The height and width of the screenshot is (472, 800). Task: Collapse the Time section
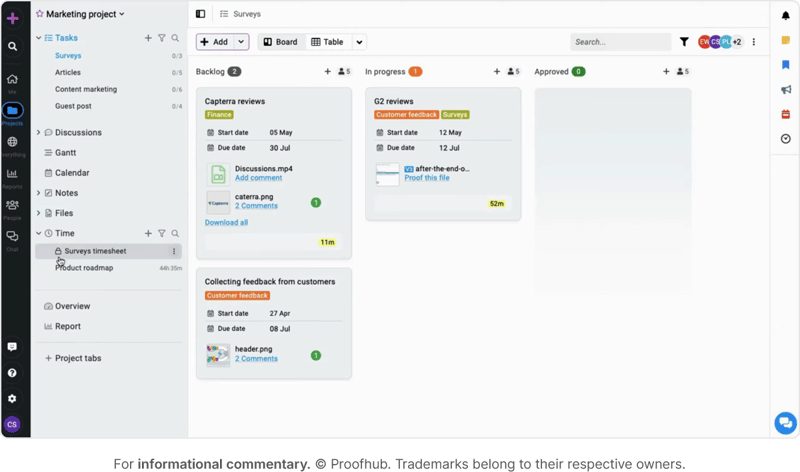[x=38, y=233]
